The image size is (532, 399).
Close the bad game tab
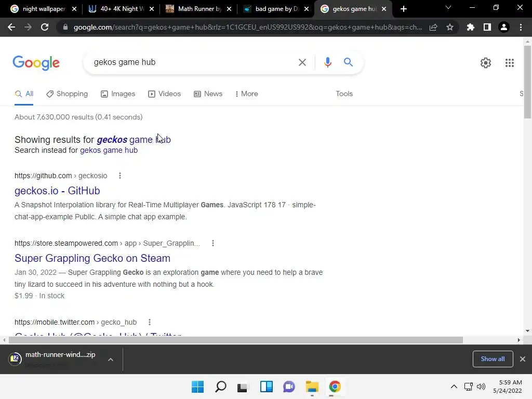click(x=307, y=9)
